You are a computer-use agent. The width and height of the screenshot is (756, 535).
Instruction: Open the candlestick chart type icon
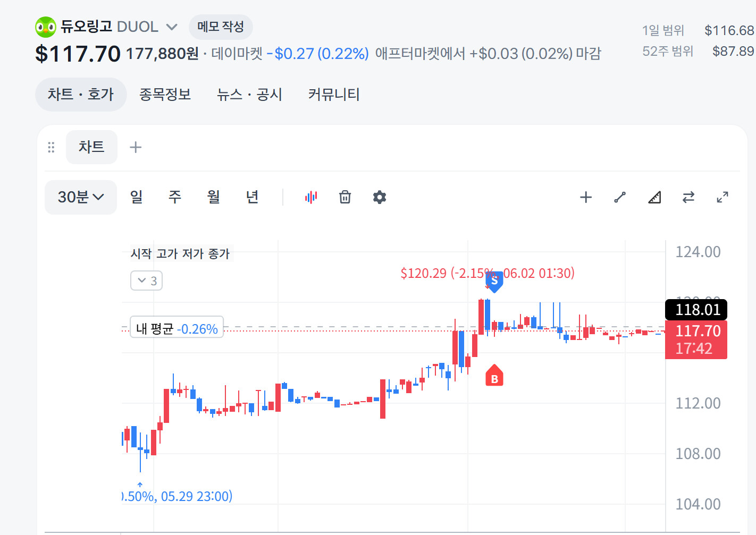click(x=311, y=197)
